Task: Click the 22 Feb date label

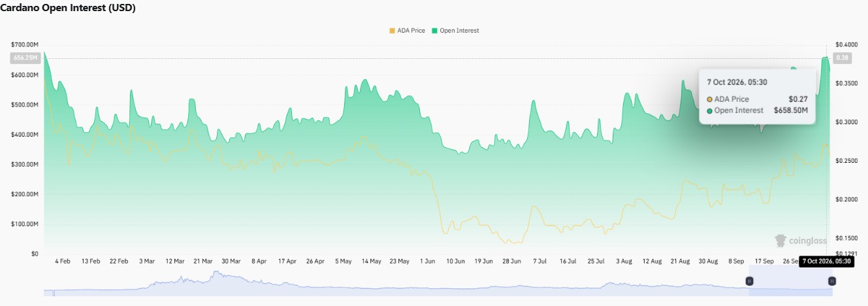Action: [x=119, y=261]
